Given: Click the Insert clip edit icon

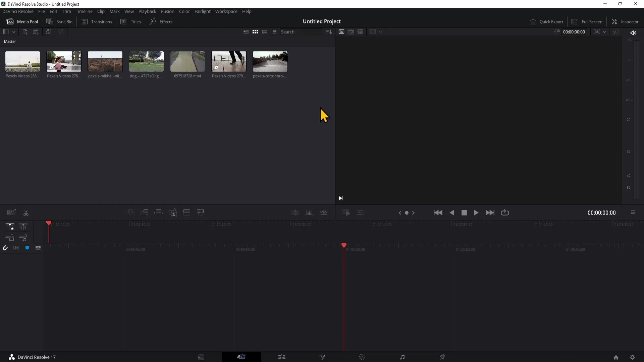Looking at the screenshot, I should click(131, 212).
